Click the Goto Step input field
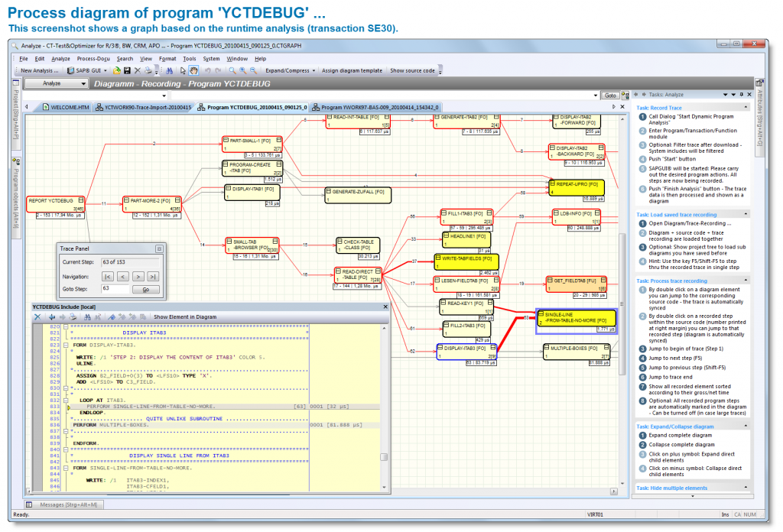Image resolution: width=783 pixels, height=532 pixels. pyautogui.click(x=115, y=289)
